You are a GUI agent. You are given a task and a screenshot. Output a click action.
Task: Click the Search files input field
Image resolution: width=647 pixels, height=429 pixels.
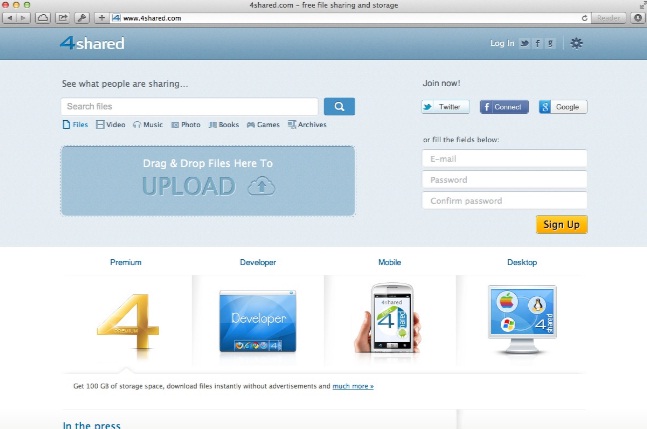[x=189, y=106]
